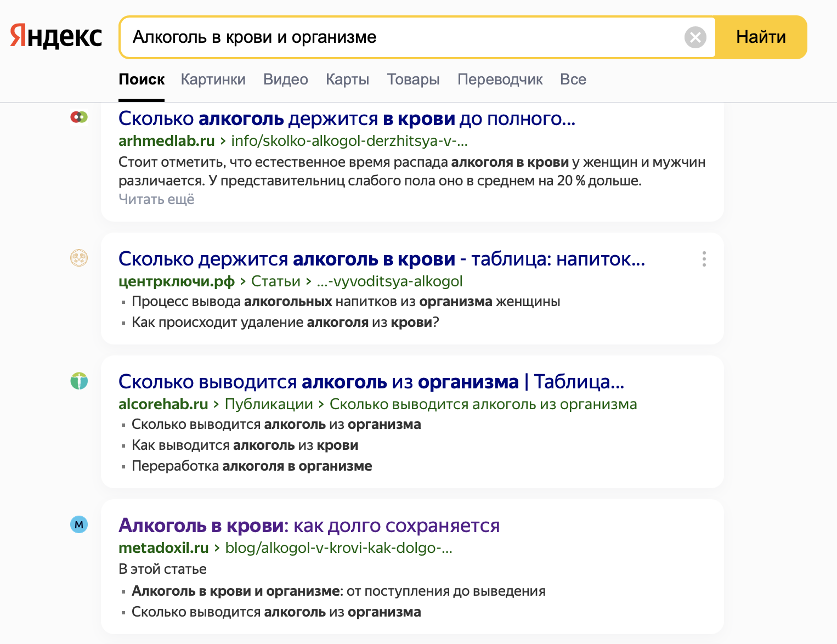The image size is (837, 644).
Task: Open the Публикации breadcrumb of alcorehab.ru
Action: (269, 404)
